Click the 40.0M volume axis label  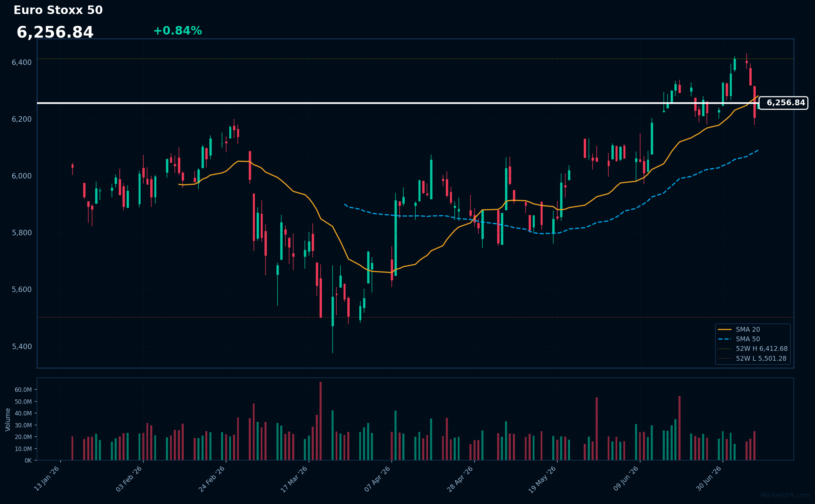point(23,413)
